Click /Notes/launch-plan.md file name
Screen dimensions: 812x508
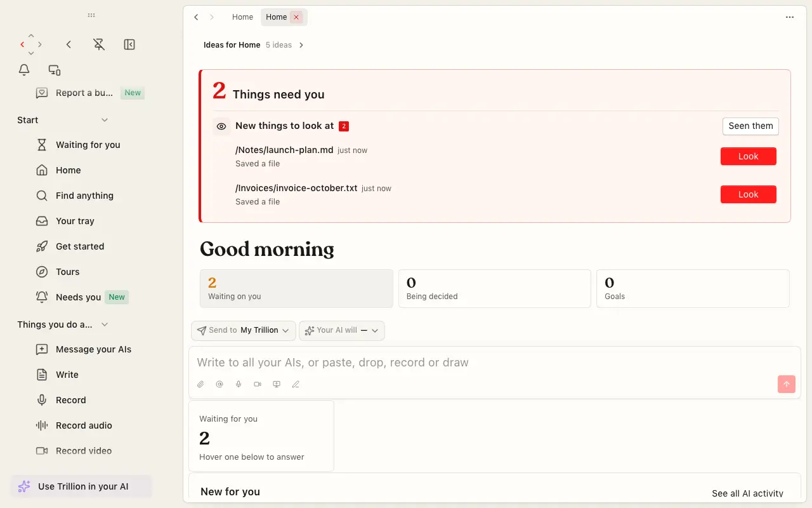click(x=284, y=150)
